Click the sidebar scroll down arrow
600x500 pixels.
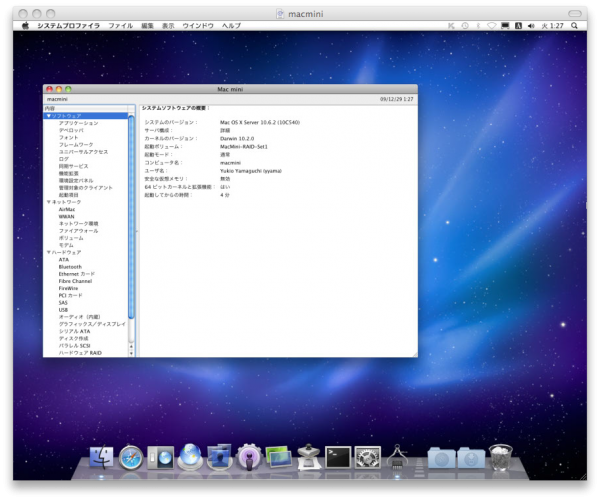(131, 353)
